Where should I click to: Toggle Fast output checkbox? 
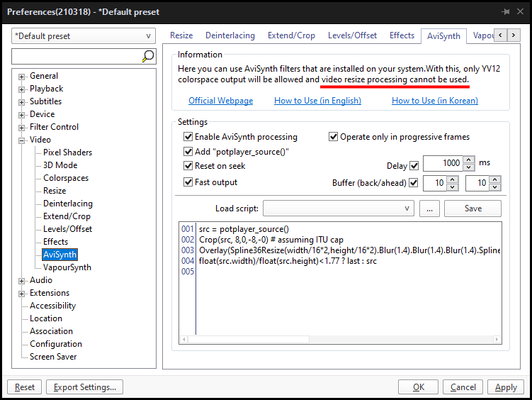pos(188,182)
